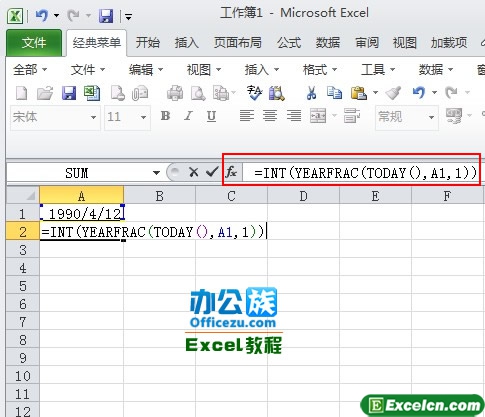Viewport: 485px width, 417px height.
Task: Switch to the 页面布局 ribbon tab
Action: pyautogui.click(x=238, y=43)
